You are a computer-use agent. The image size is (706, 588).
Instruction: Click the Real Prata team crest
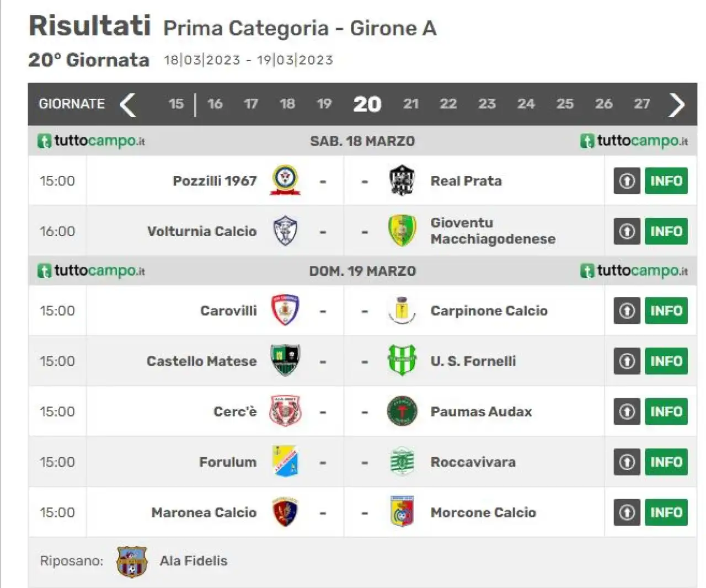click(402, 180)
